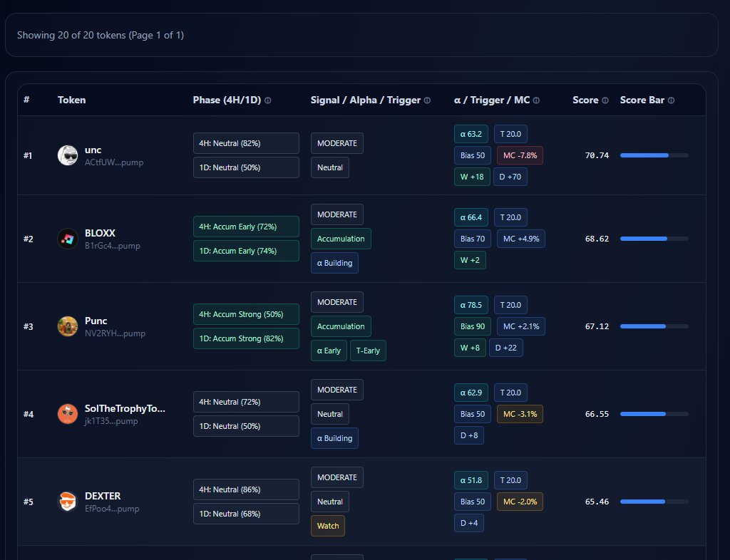Click the info icon beside Score Bar

tap(671, 100)
